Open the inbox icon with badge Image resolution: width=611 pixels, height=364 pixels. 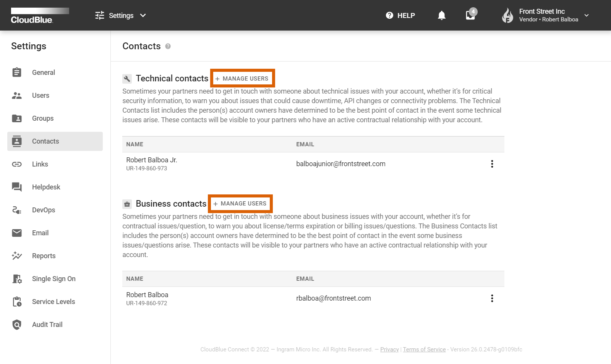[470, 15]
